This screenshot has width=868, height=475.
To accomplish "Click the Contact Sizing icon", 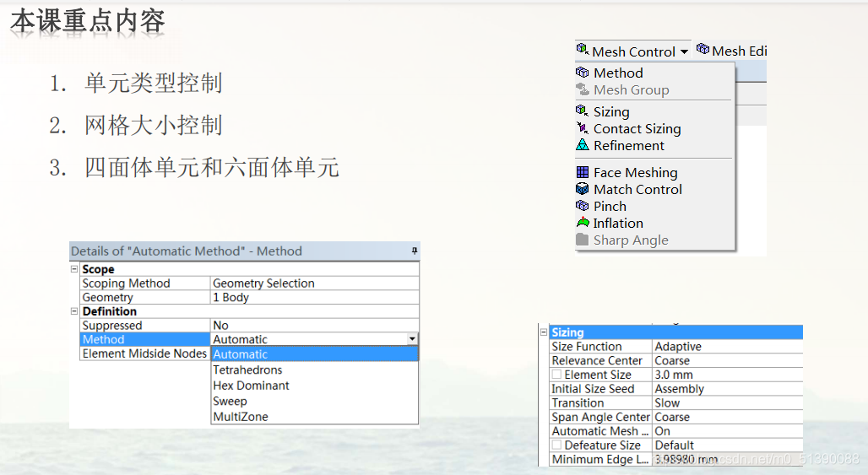I will click(583, 128).
